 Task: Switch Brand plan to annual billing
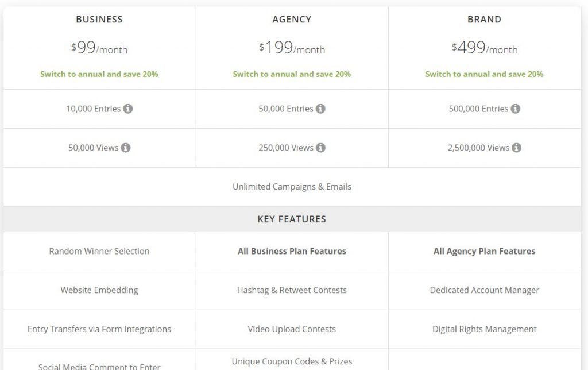tap(484, 74)
